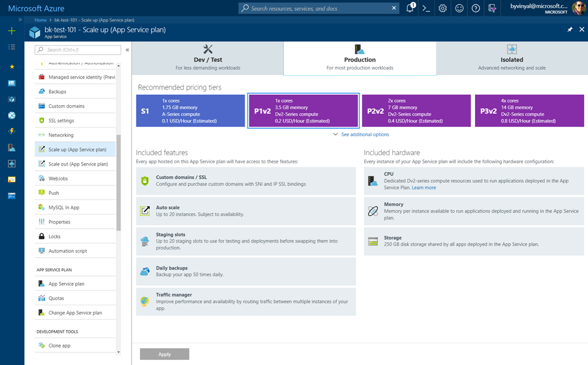This screenshot has height=365, width=588.
Task: Select the S1 pricing tier card
Action: coord(191,111)
